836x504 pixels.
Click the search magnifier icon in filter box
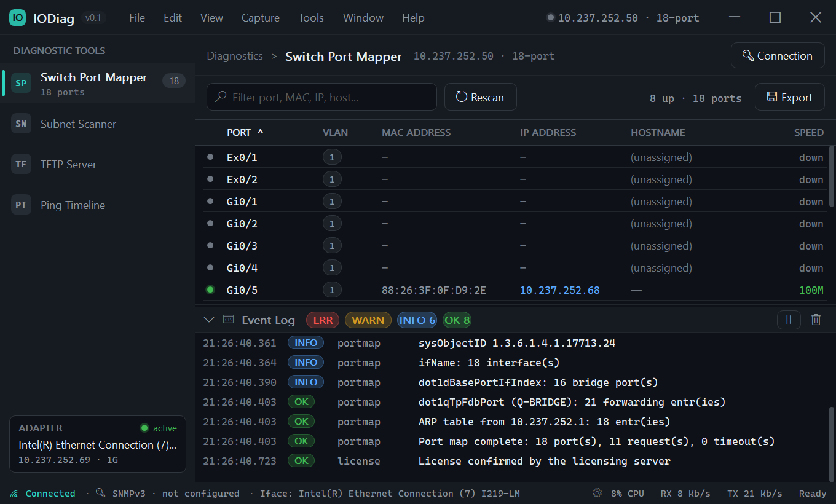(220, 97)
